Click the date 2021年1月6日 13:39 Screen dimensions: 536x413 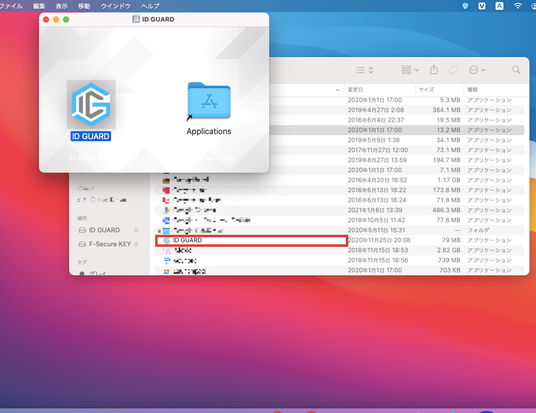tap(375, 210)
